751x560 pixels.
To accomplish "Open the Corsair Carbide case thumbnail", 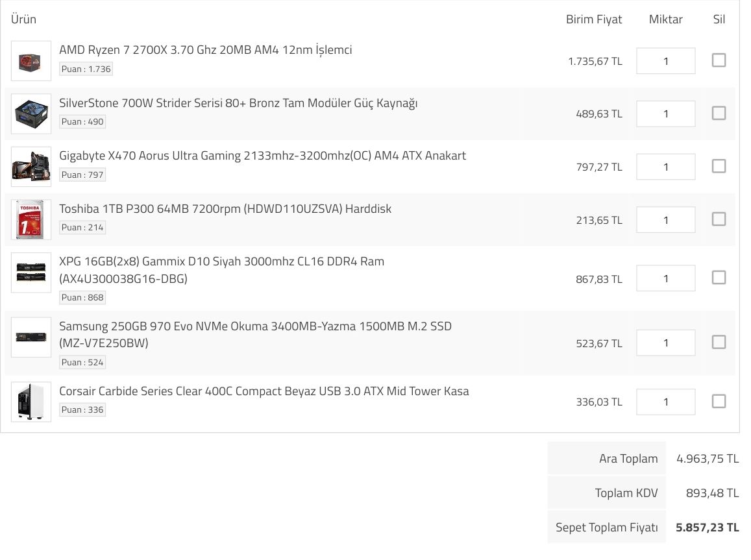I will tap(31, 402).
